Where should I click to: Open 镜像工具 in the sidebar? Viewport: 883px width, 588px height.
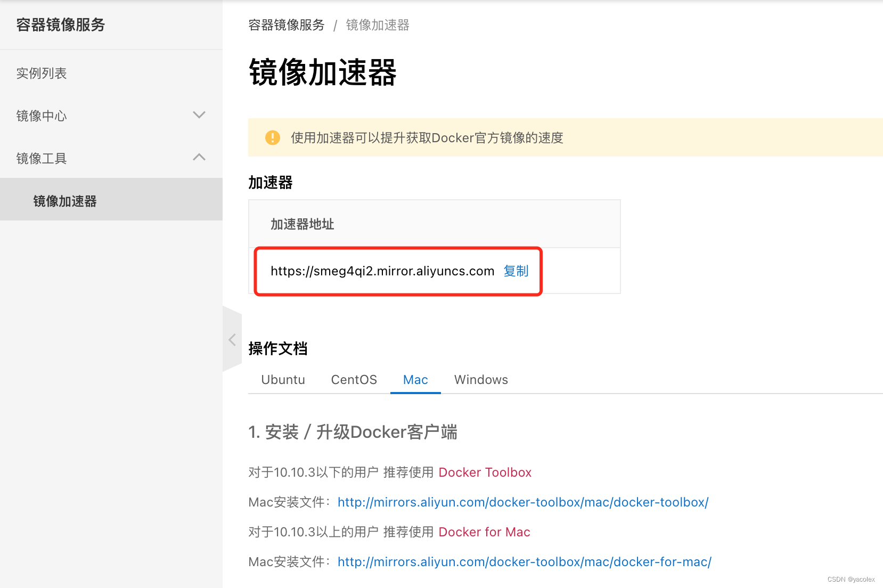pyautogui.click(x=42, y=158)
